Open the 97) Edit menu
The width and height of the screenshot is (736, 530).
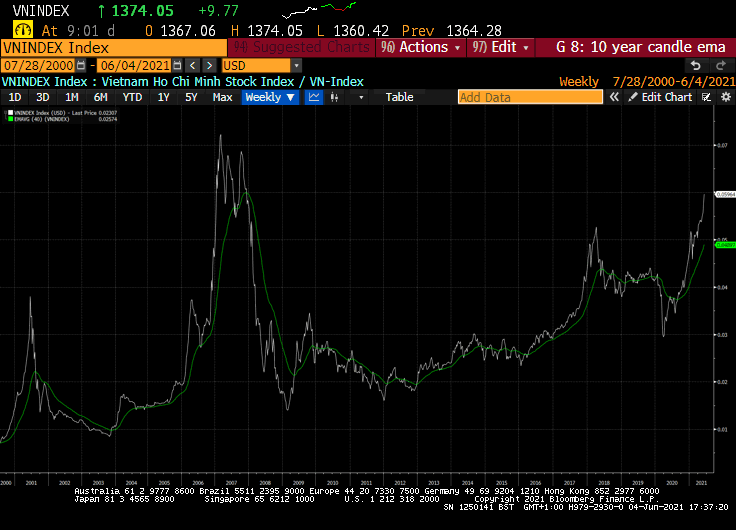tap(500, 47)
